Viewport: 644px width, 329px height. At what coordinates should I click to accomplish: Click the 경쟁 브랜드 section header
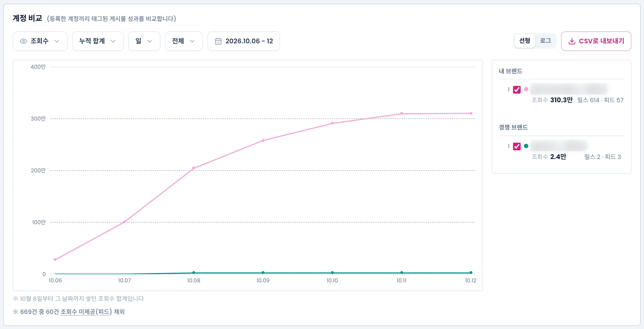[513, 127]
